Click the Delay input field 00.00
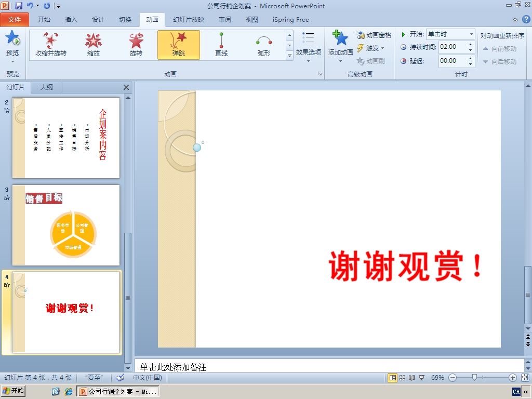 453,61
